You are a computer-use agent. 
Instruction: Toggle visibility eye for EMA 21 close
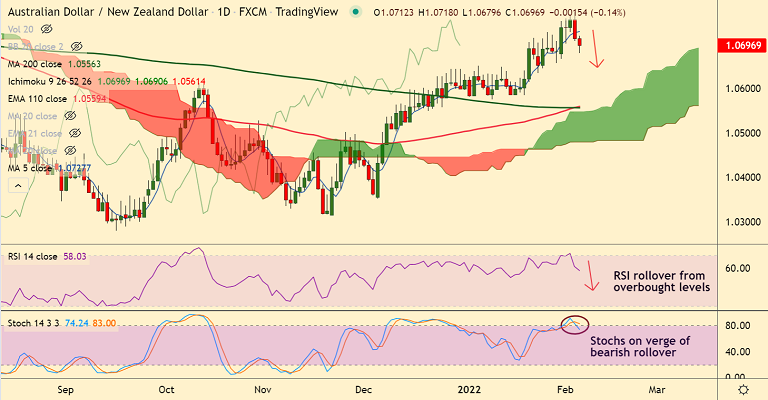click(x=74, y=133)
